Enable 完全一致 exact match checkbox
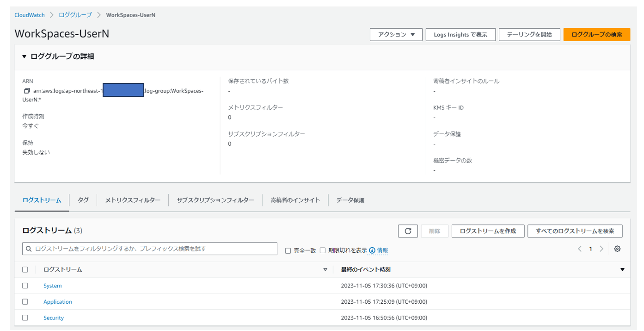This screenshot has height=331, width=644. click(x=288, y=250)
